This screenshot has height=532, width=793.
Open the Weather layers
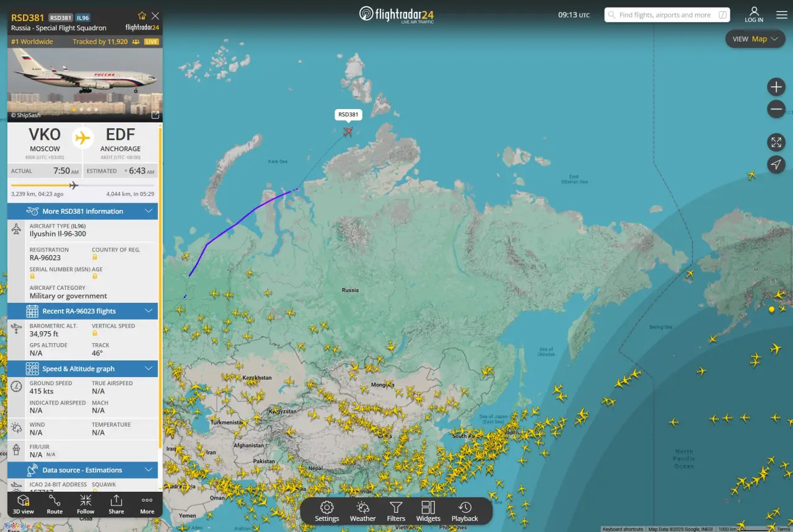click(362, 512)
